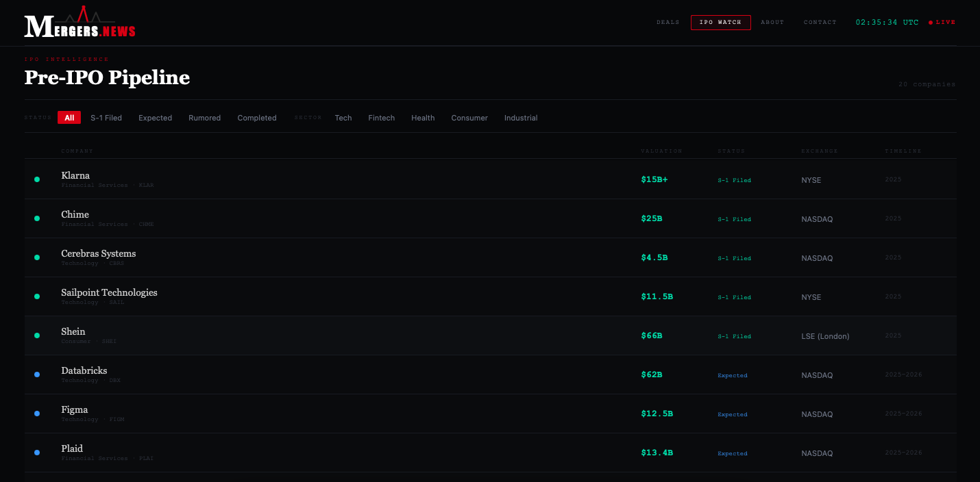This screenshot has width=980, height=482.
Task: Open the Databricks company row
Action: tap(491, 375)
